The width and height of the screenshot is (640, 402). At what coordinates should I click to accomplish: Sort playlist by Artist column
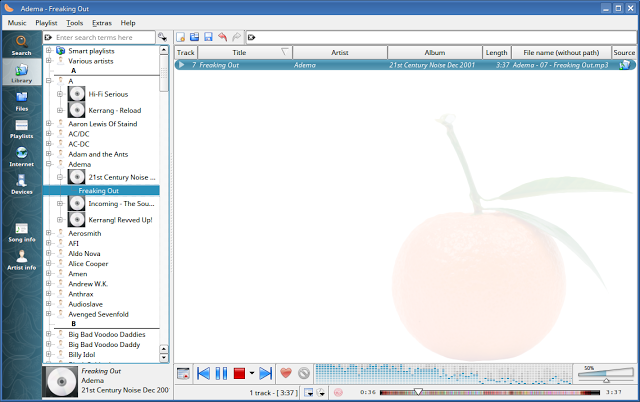point(340,53)
